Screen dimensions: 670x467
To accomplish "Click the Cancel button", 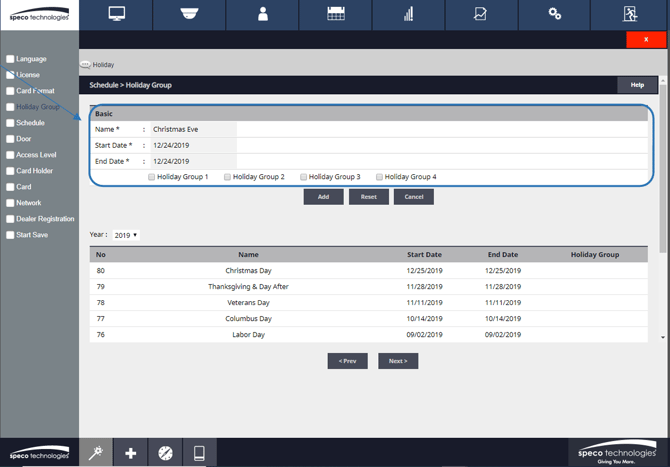I will (x=414, y=197).
